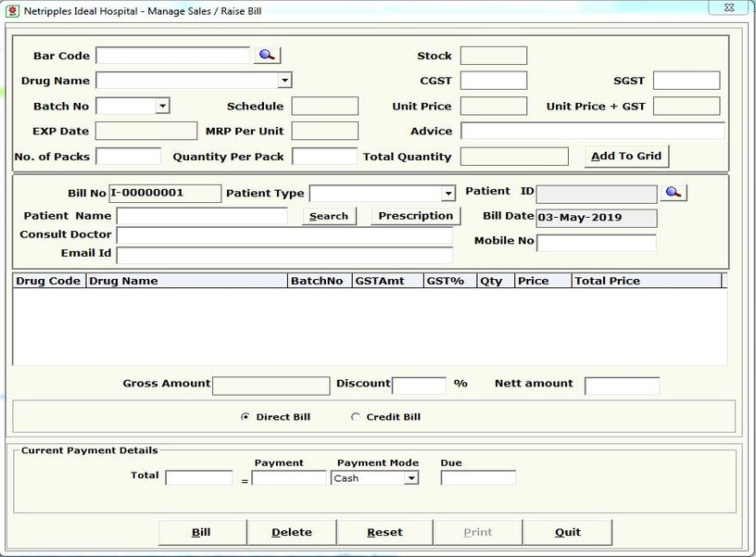
Task: Focus the Bar Code input field
Action: pos(172,56)
